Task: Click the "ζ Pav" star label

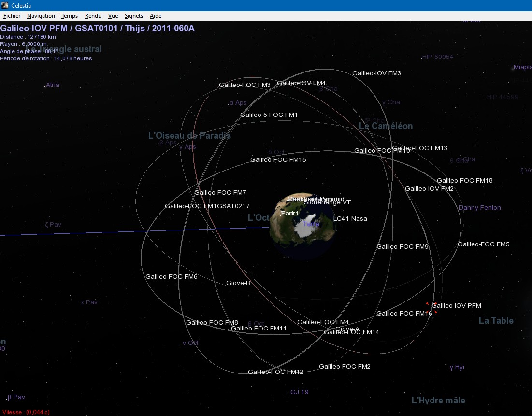Action: 53,225
